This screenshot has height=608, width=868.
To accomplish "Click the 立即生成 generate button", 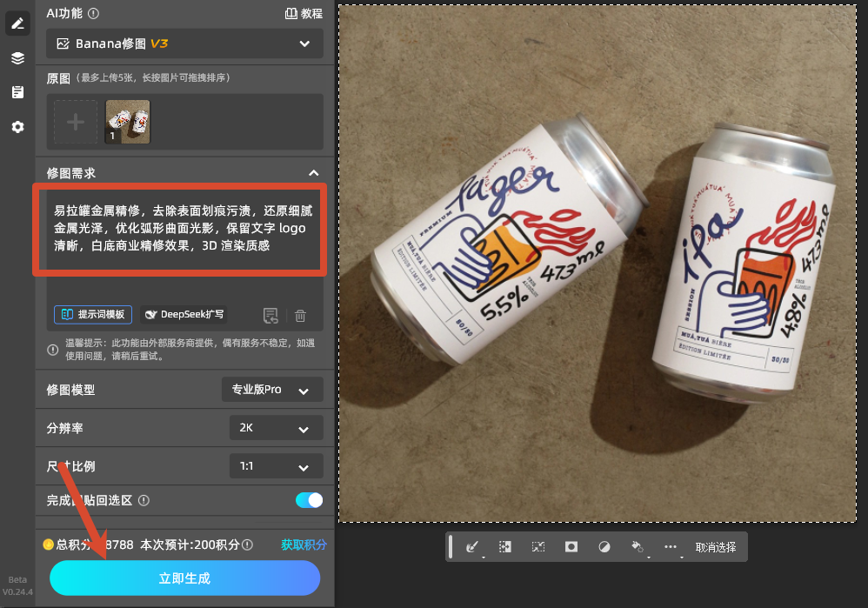I will (185, 578).
